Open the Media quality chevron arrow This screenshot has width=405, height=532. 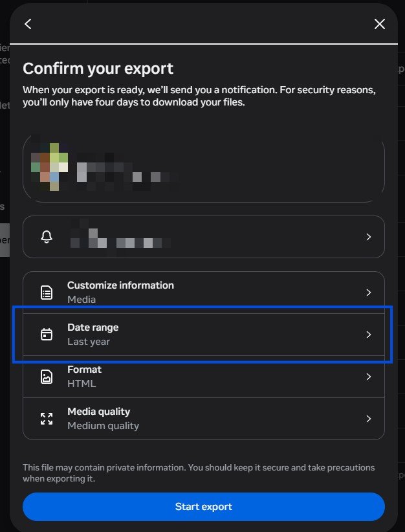[369, 419]
